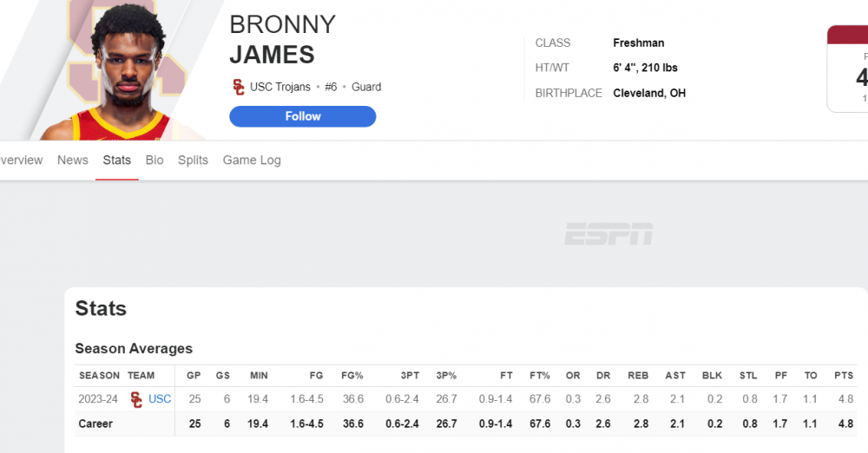This screenshot has height=453, width=868.
Task: Click the ESPN watermark logo
Action: tap(608, 233)
